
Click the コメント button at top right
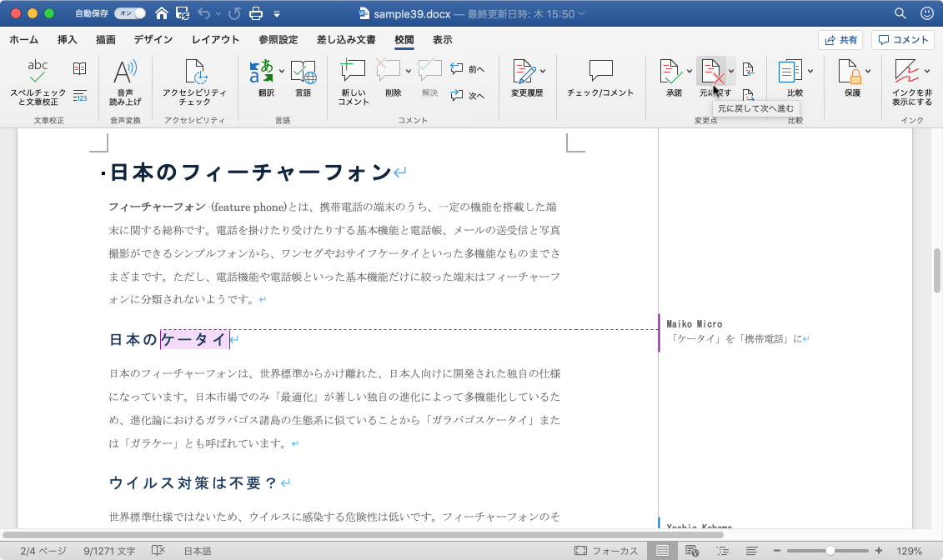[x=903, y=40]
